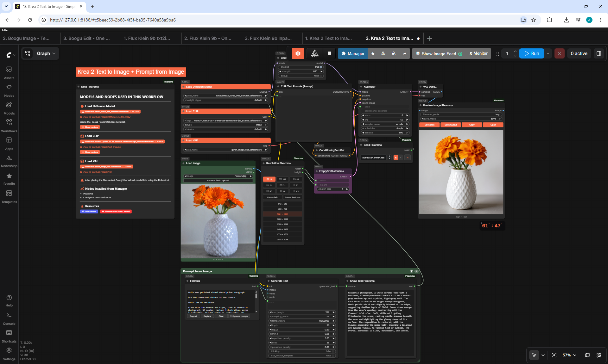Click the fit view icon in bottom bar
This screenshot has width=608, height=364.
coord(554,355)
